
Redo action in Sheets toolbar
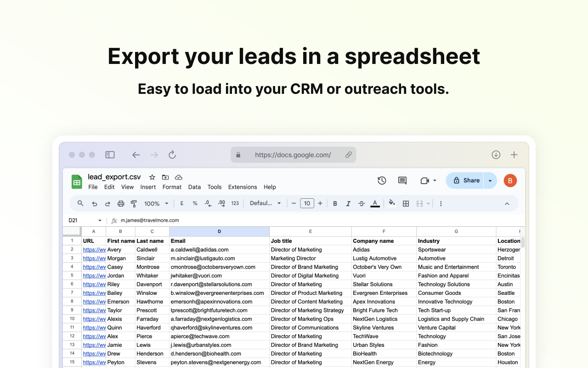click(x=107, y=203)
